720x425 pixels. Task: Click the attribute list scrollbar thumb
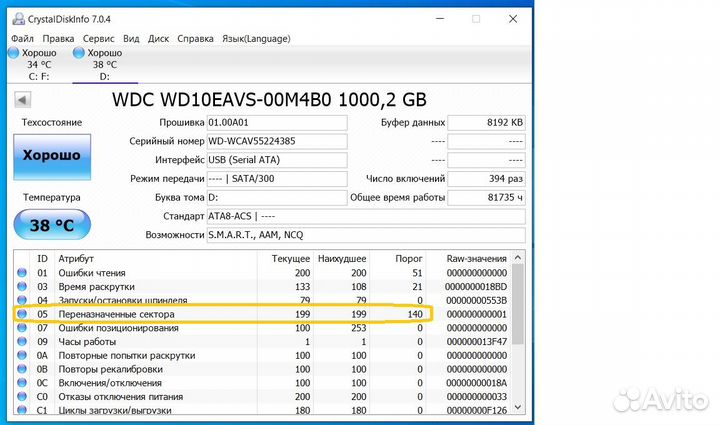(x=518, y=304)
